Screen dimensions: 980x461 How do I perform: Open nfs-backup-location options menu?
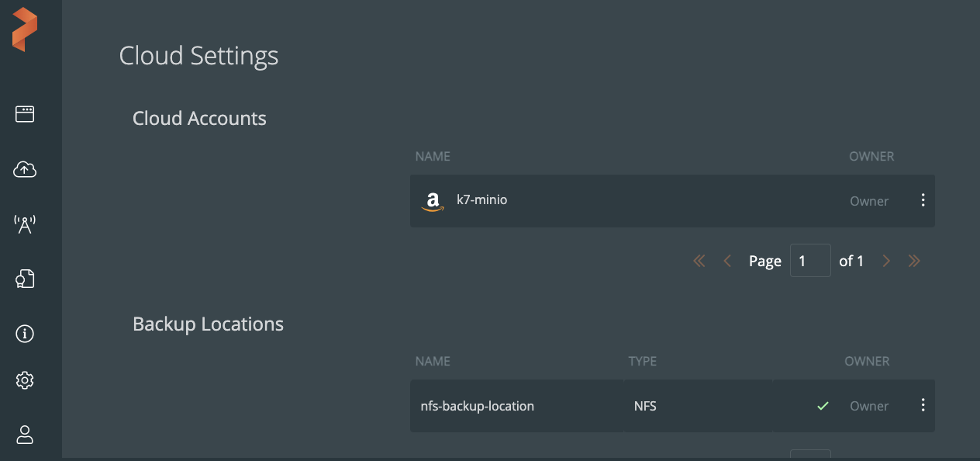923,405
